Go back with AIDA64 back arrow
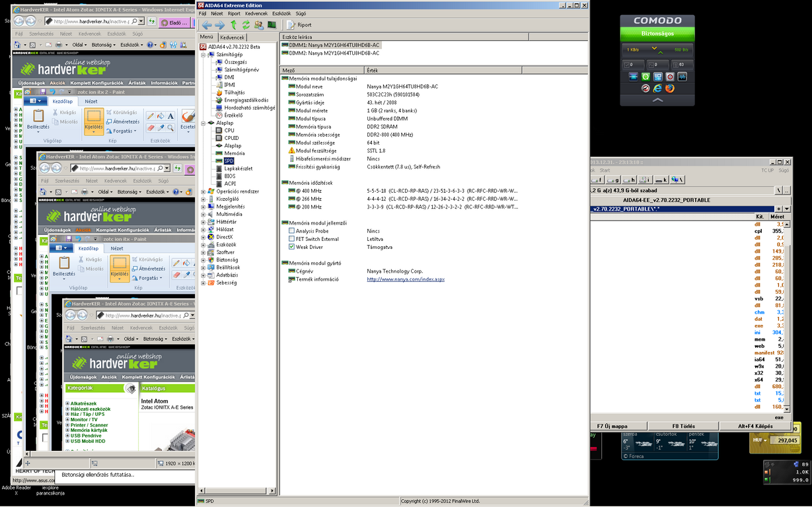The image size is (812, 507). [207, 25]
